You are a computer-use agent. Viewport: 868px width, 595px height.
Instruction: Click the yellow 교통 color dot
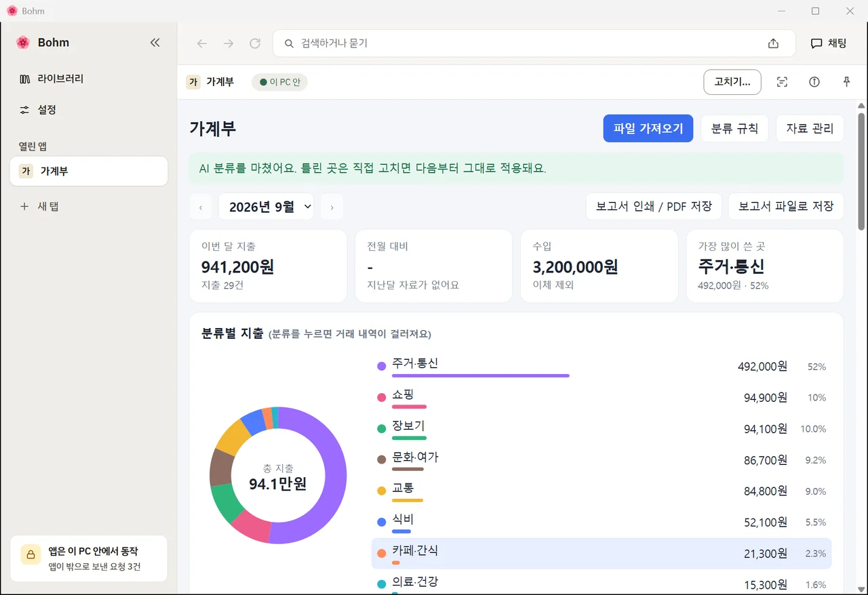[382, 491]
